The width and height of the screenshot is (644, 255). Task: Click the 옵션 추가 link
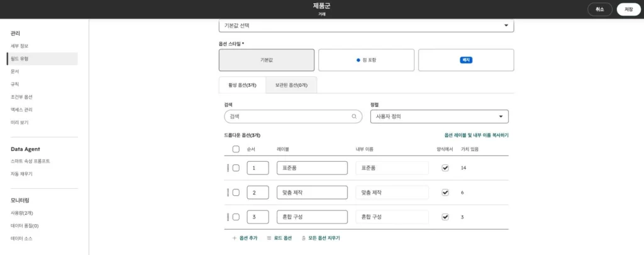(248, 238)
